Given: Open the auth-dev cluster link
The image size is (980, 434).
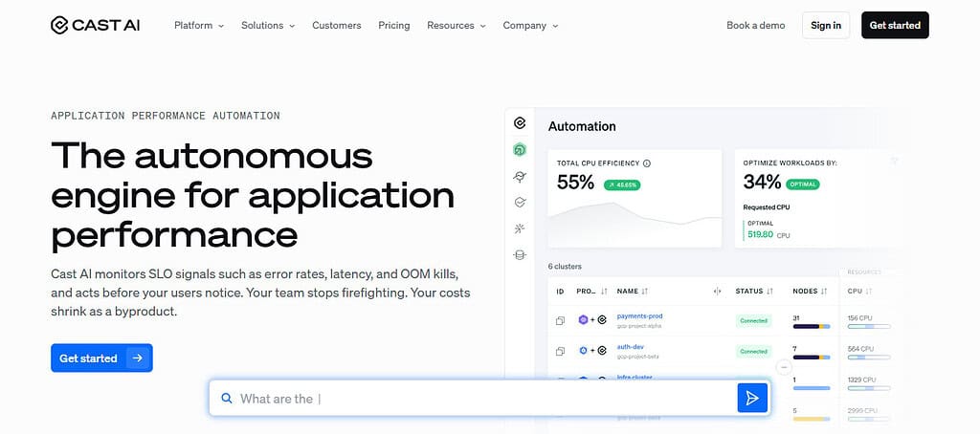Looking at the screenshot, I should 630,347.
